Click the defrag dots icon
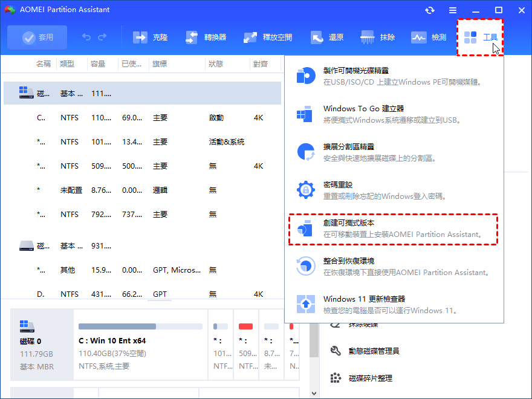This screenshot has width=532, height=399. point(336,378)
